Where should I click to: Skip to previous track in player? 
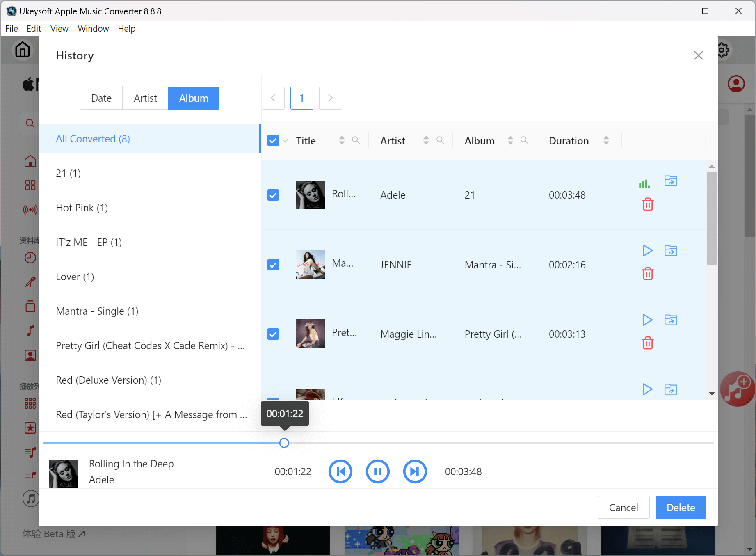coord(340,471)
